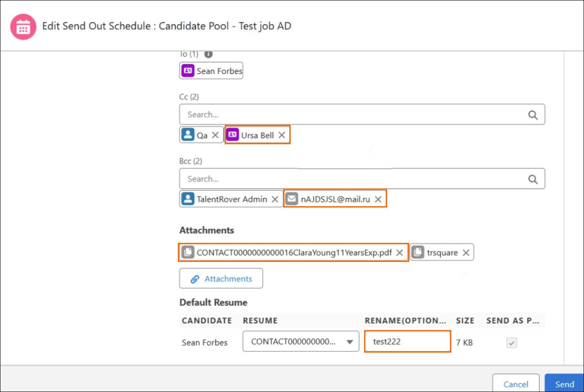The width and height of the screenshot is (584, 392).
Task: Click the Cc search magnifier icon
Action: pos(533,115)
